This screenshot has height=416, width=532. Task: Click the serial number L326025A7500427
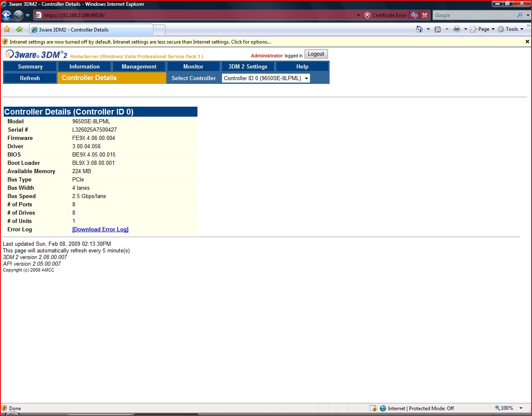click(94, 130)
